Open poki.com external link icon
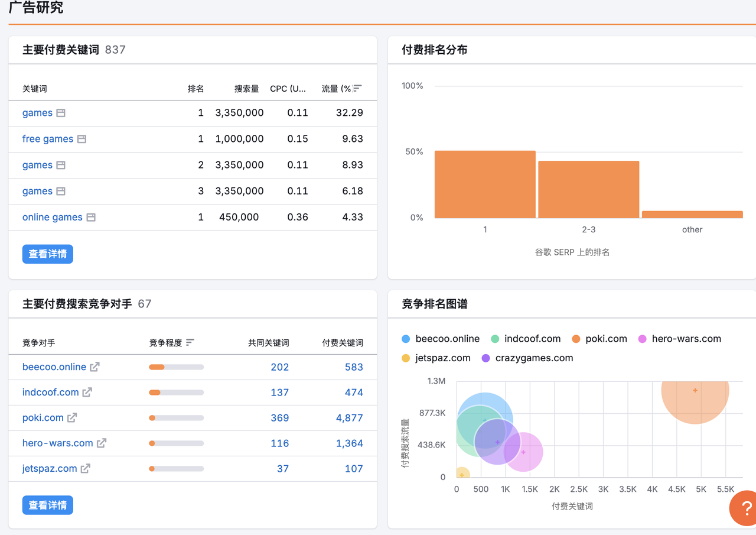756x535 pixels. [72, 418]
